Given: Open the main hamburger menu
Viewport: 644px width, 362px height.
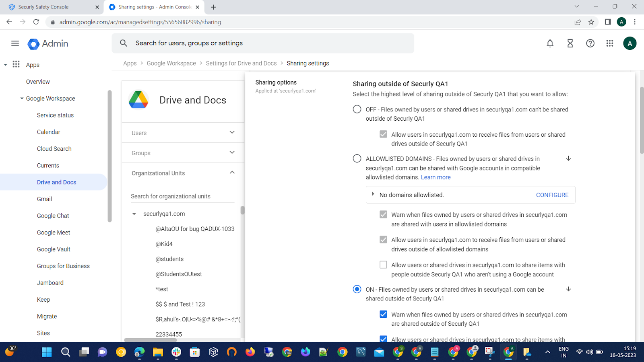Looking at the screenshot, I should [15, 43].
